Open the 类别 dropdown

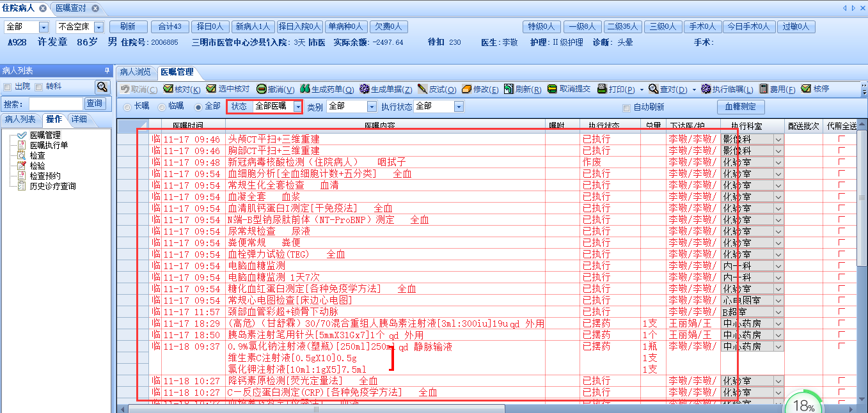click(x=372, y=107)
